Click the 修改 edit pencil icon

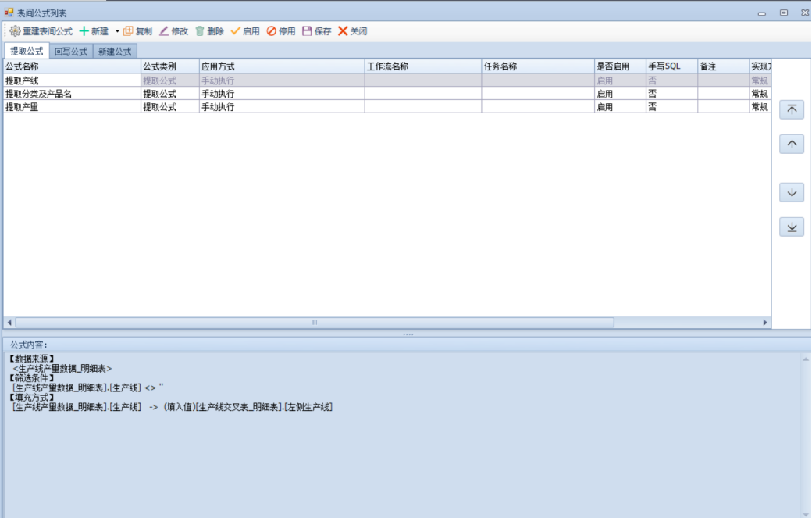coord(164,31)
